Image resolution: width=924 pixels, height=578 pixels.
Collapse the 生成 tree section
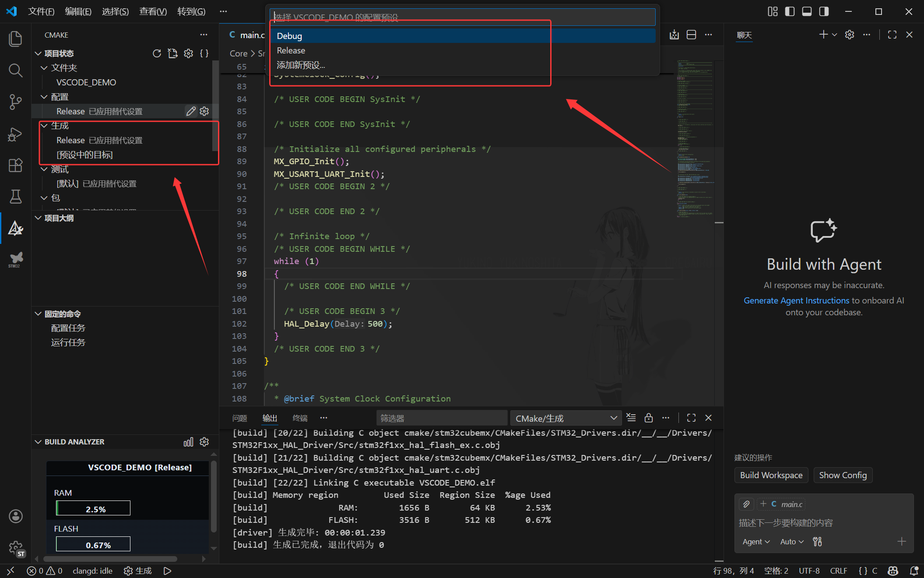coord(44,126)
